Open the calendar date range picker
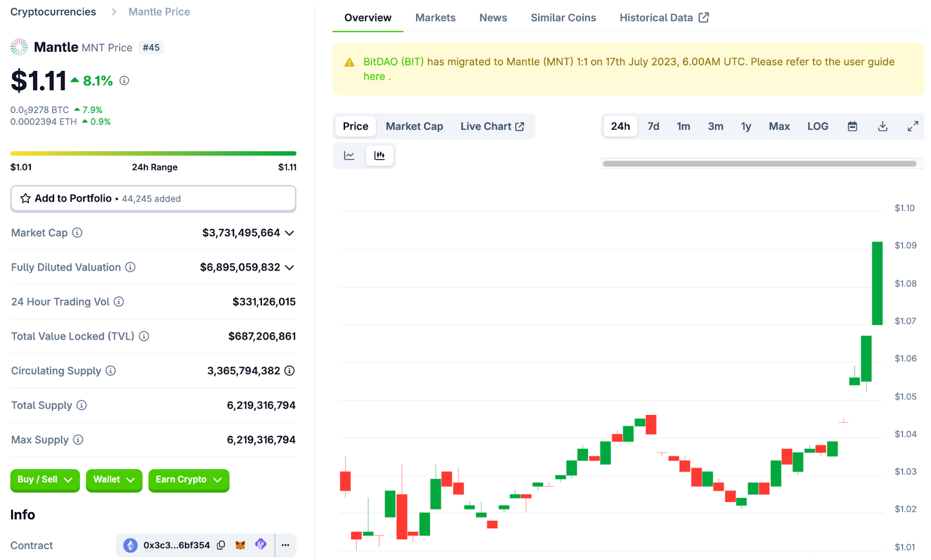 point(852,126)
